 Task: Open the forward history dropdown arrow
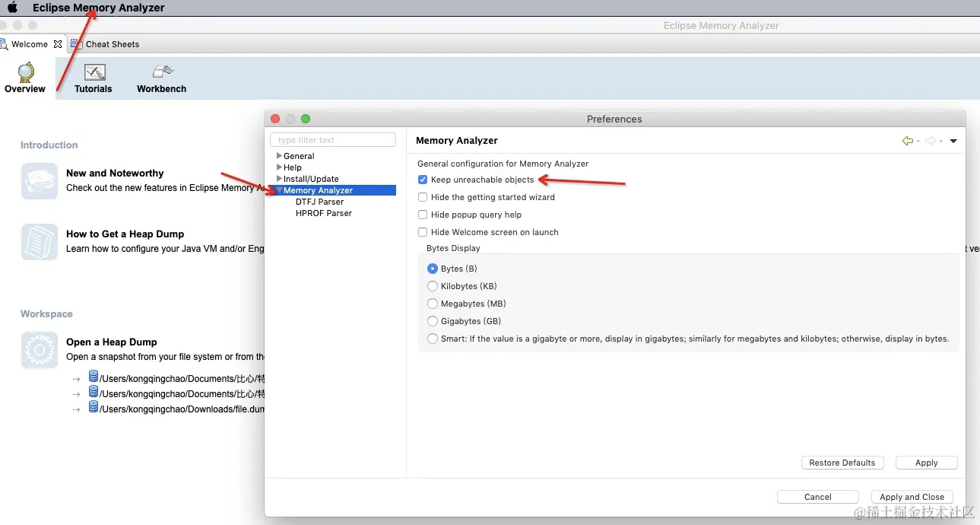(940, 142)
